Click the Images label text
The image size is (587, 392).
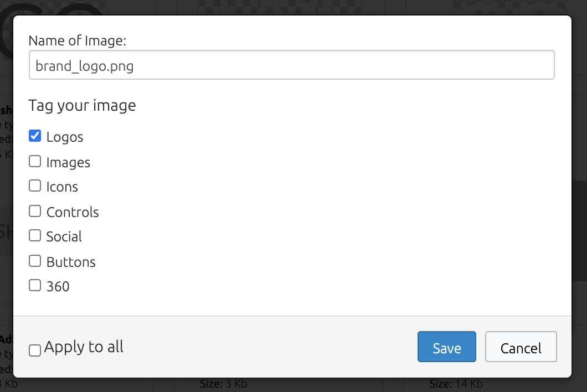tap(68, 162)
